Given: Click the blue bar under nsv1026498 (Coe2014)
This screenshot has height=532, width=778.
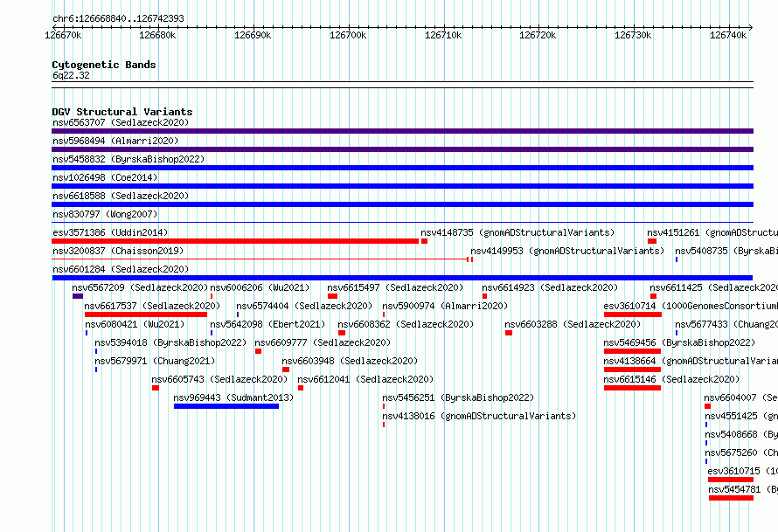Looking at the screenshot, I should click(402, 186).
